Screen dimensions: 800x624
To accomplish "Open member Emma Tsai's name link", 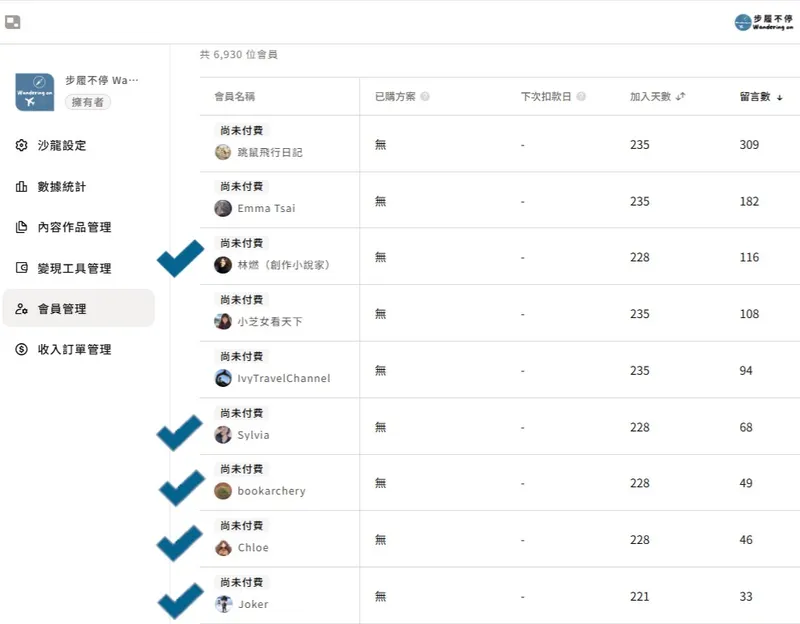I will (x=266, y=209).
